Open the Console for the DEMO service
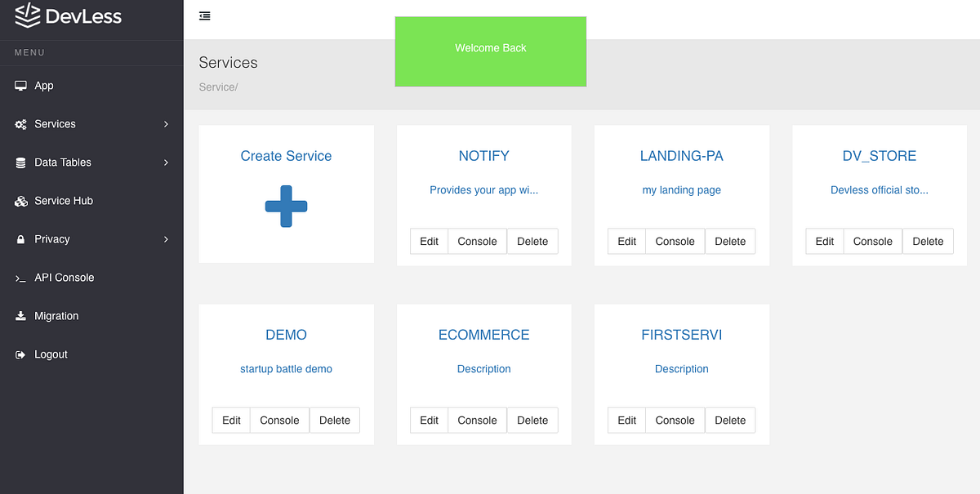 tap(279, 420)
